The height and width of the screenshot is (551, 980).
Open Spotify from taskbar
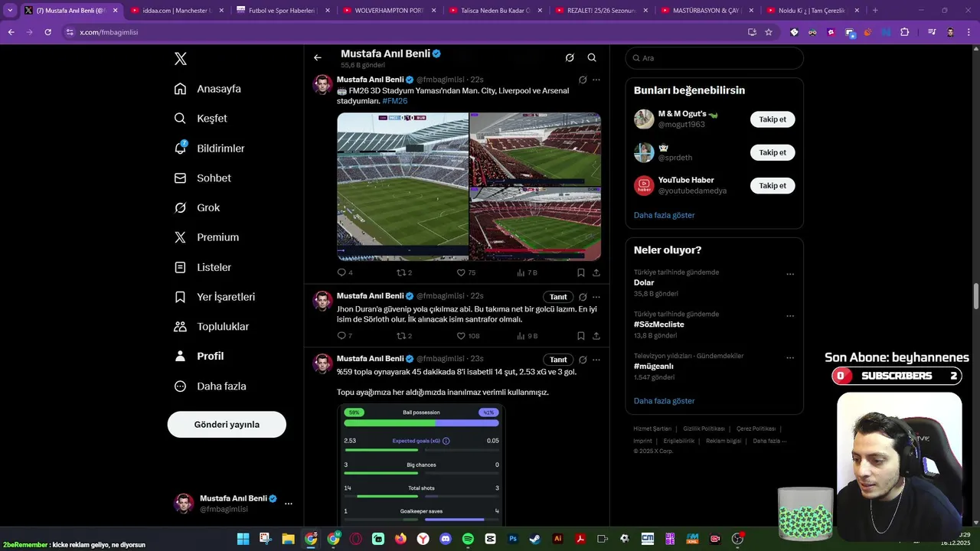[x=468, y=539]
